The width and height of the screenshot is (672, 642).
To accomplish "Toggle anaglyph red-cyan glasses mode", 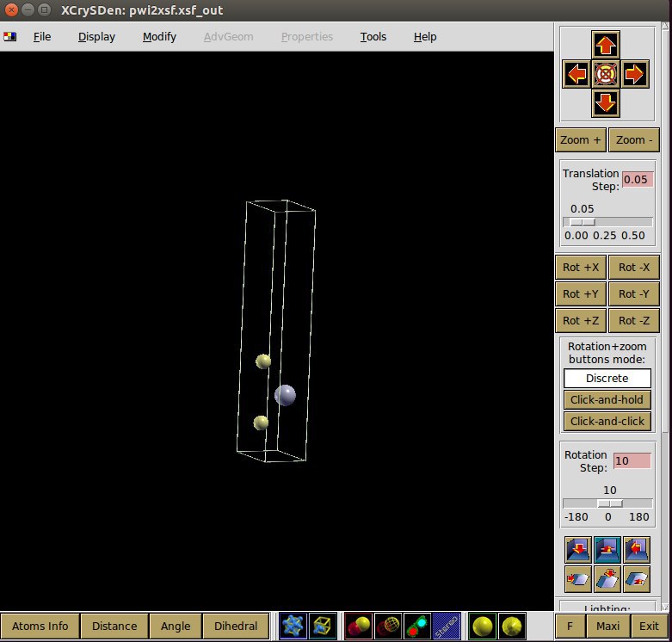I will 417,627.
